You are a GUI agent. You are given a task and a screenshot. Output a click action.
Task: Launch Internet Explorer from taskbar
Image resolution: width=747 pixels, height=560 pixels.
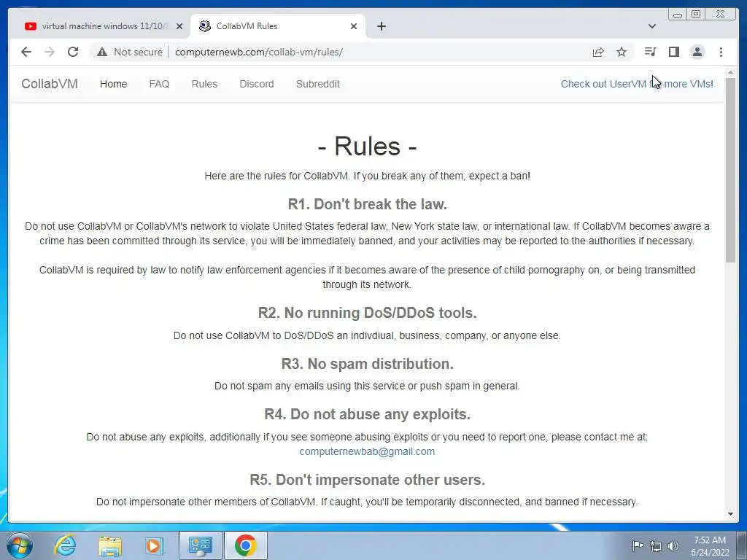click(x=65, y=545)
